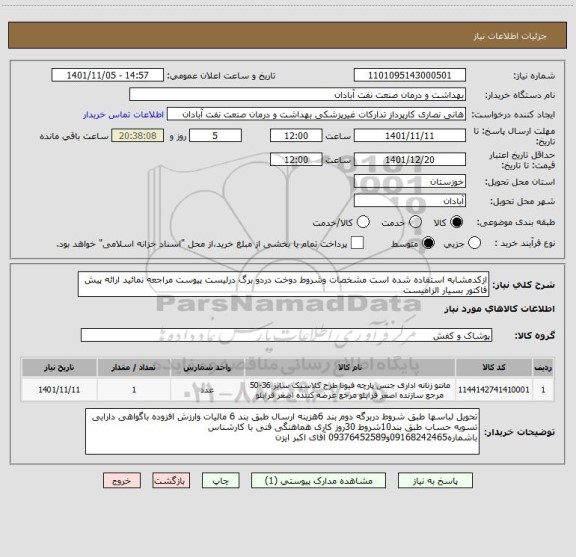Click the کد کالا column header
This screenshot has width=576, height=557.
494,367
